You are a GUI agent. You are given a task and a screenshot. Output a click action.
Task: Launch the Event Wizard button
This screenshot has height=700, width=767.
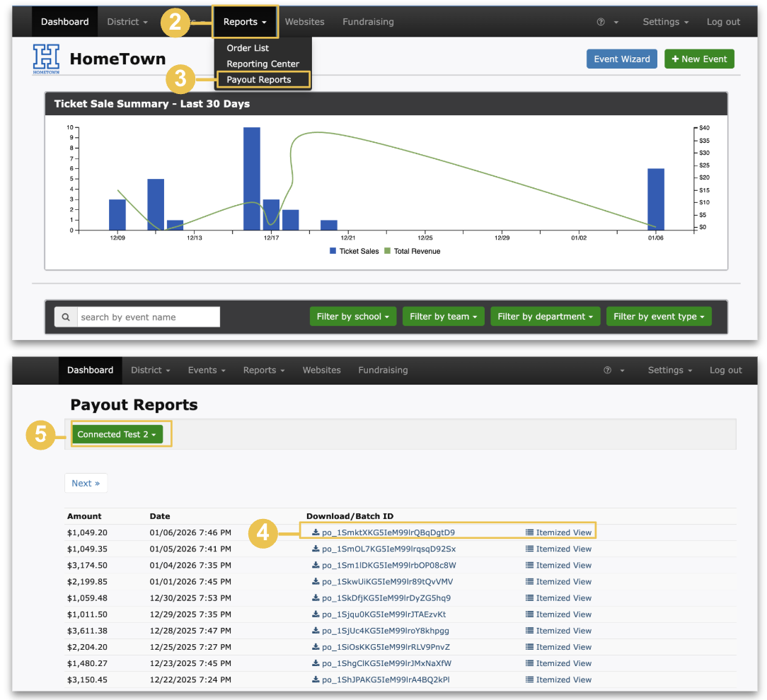[621, 59]
